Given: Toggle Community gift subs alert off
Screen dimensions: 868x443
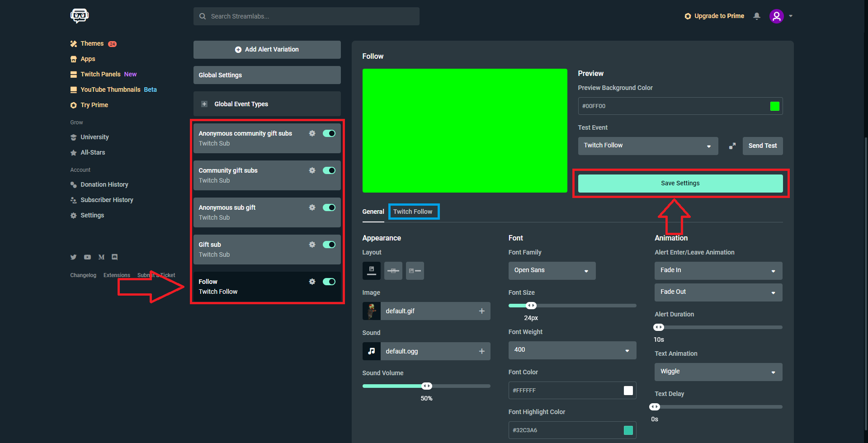Looking at the screenshot, I should tap(329, 170).
